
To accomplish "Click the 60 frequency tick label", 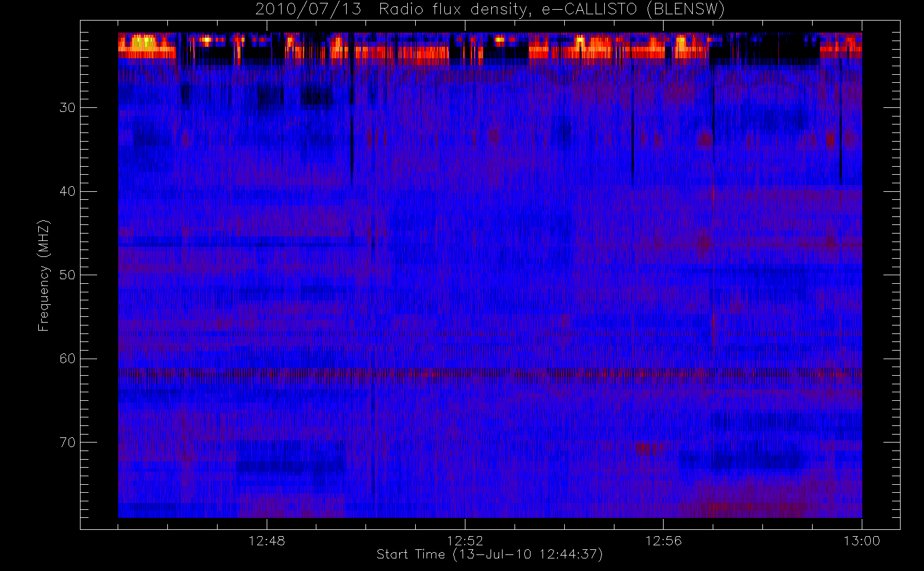I will (67, 359).
